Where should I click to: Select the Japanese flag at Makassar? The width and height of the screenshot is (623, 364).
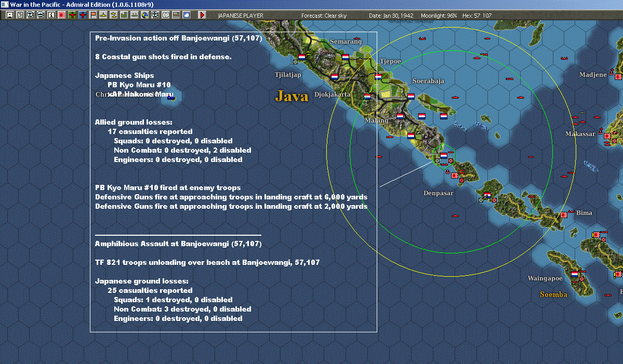pos(607,136)
